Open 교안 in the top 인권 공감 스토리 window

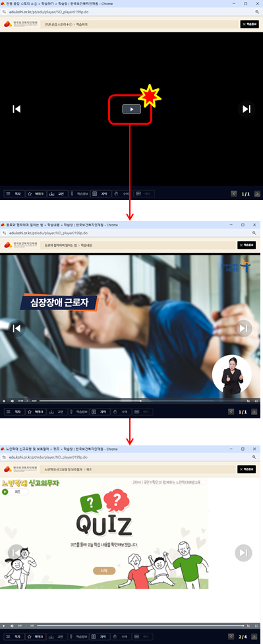point(57,193)
